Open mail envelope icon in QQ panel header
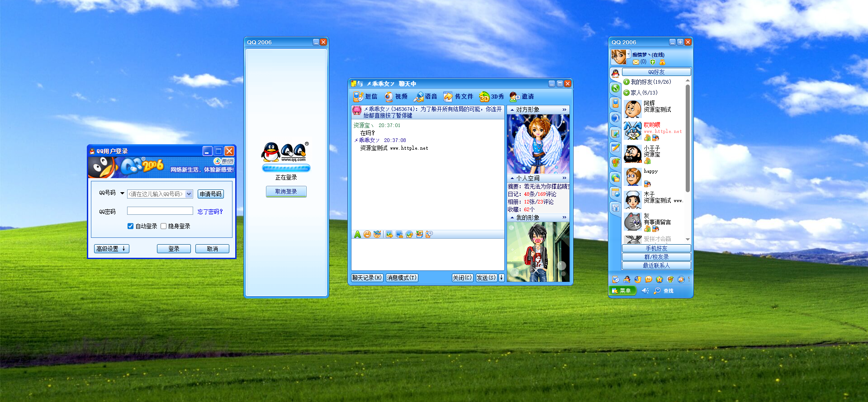This screenshot has height=402, width=868. click(636, 62)
